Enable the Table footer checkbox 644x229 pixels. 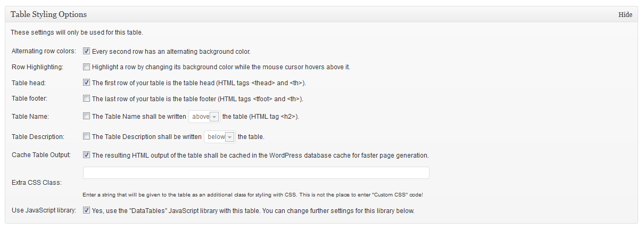point(86,99)
